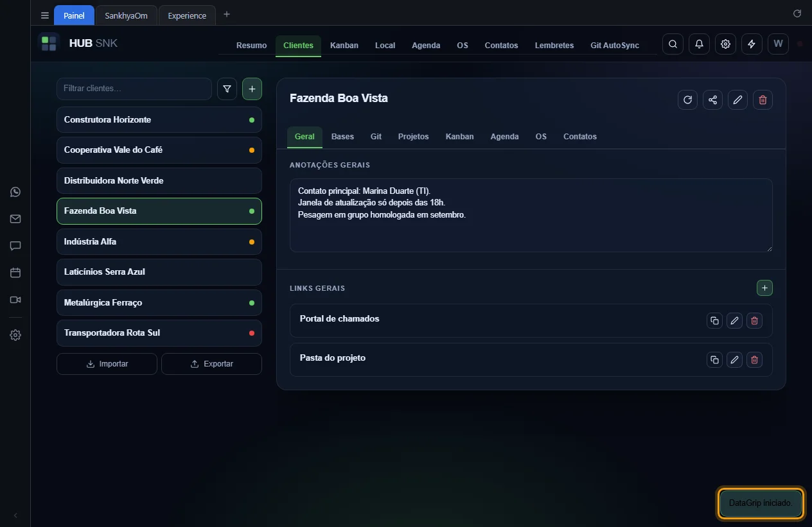Focus the Filtrar clientes search field

[134, 89]
